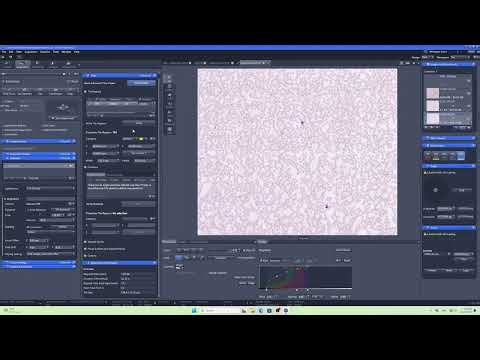Expand Focus Surface and Support Points section
480x360 pixels.
pos(105,249)
